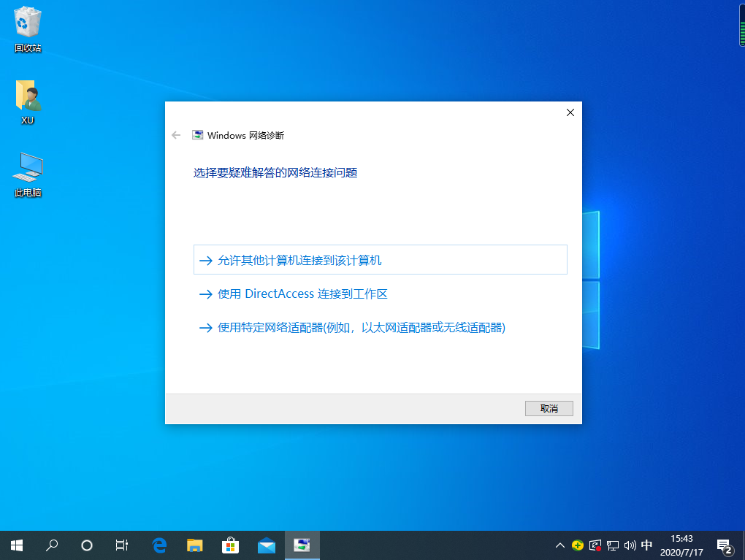Open network status from the system tray
Viewport: 745px width, 560px height.
(612, 545)
